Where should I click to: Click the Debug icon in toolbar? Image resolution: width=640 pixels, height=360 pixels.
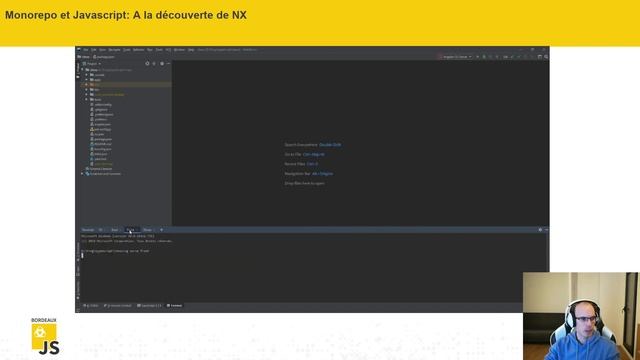tap(484, 57)
